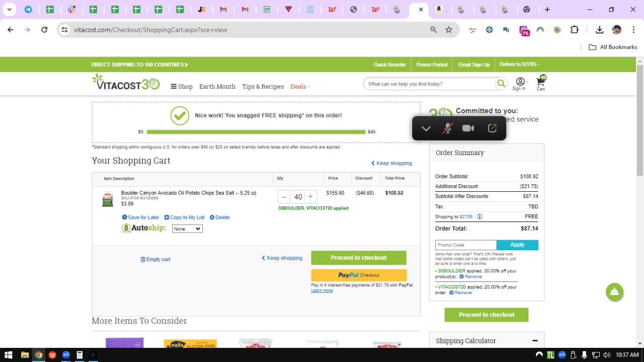The height and width of the screenshot is (362, 644).
Task: Click Direct Shipping to 150 Countries banner
Action: pyautogui.click(x=140, y=64)
